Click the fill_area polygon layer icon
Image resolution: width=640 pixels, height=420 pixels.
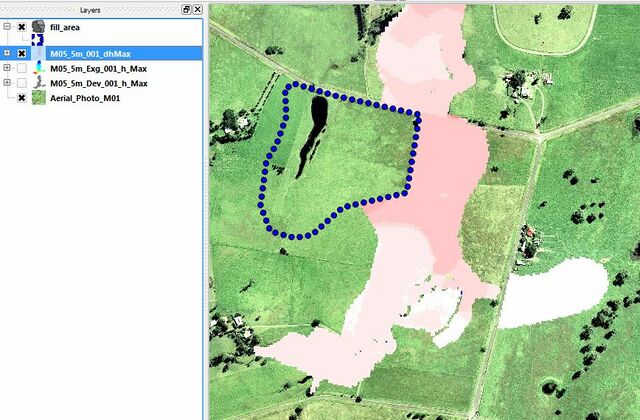pos(38,27)
